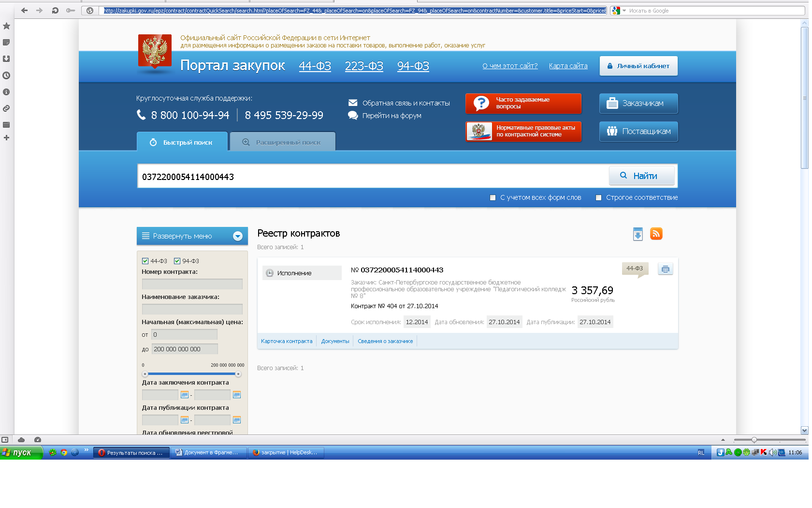
Task: Open the 223-ФЗ portal section
Action: [364, 66]
